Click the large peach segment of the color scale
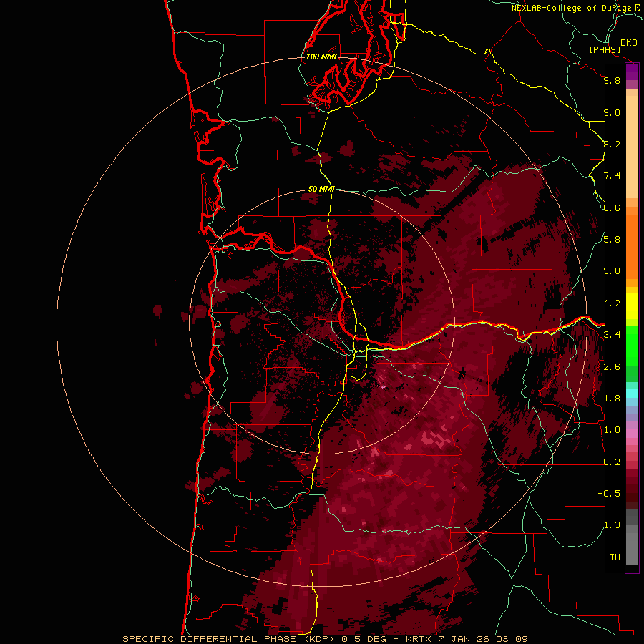The image size is (644, 644). (632, 147)
